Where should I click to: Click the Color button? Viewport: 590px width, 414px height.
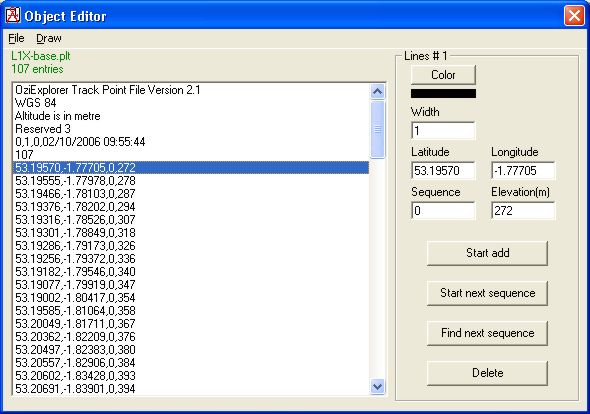pyautogui.click(x=443, y=75)
